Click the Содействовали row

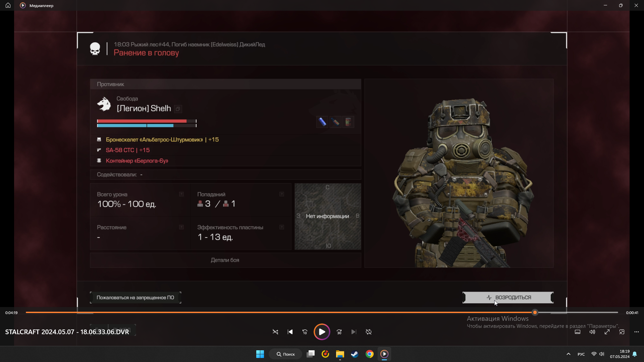pyautogui.click(x=225, y=175)
